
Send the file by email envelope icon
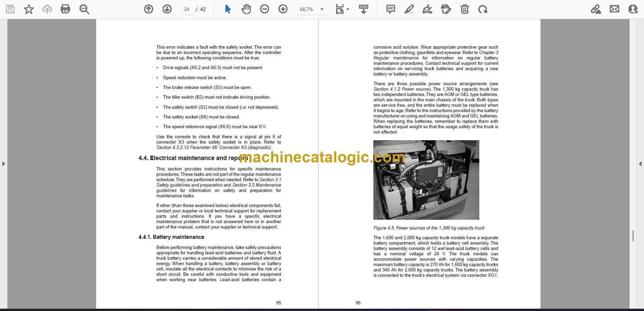[x=614, y=9]
